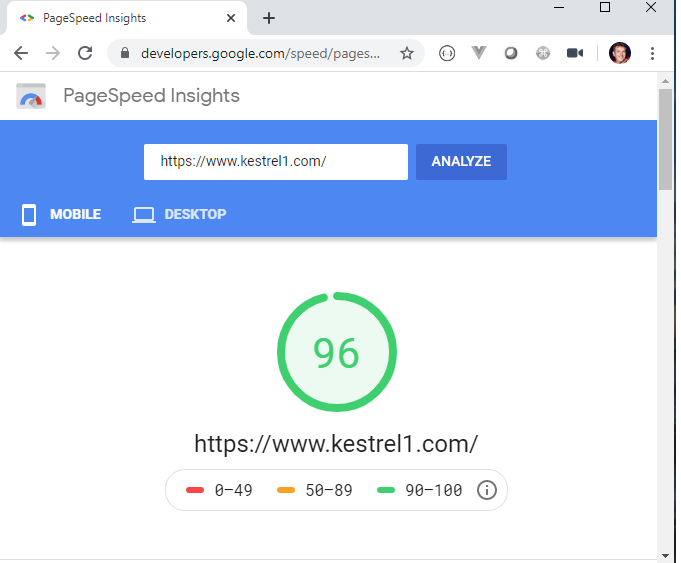
Task: Bookmark this page with the star icon
Action: (407, 53)
